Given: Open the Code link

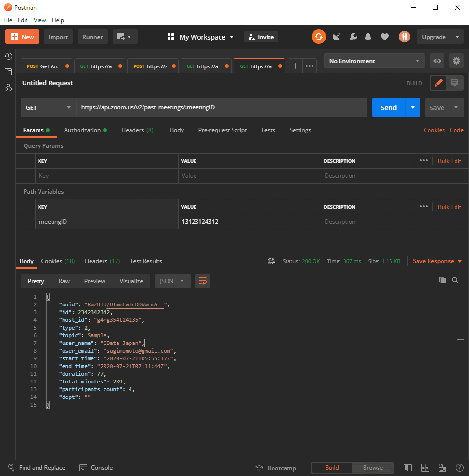Looking at the screenshot, I should point(456,130).
